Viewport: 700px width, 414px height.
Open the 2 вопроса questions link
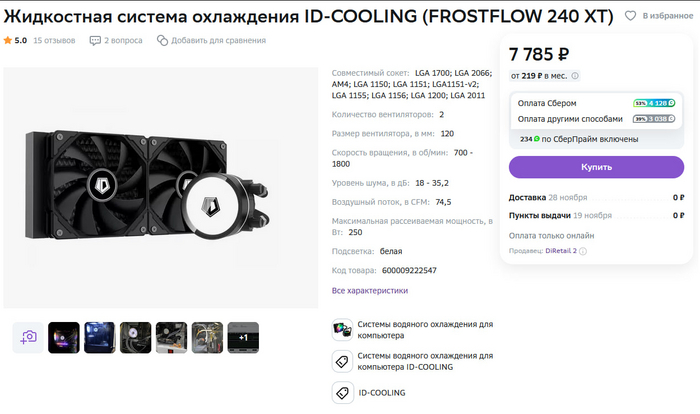(123, 40)
